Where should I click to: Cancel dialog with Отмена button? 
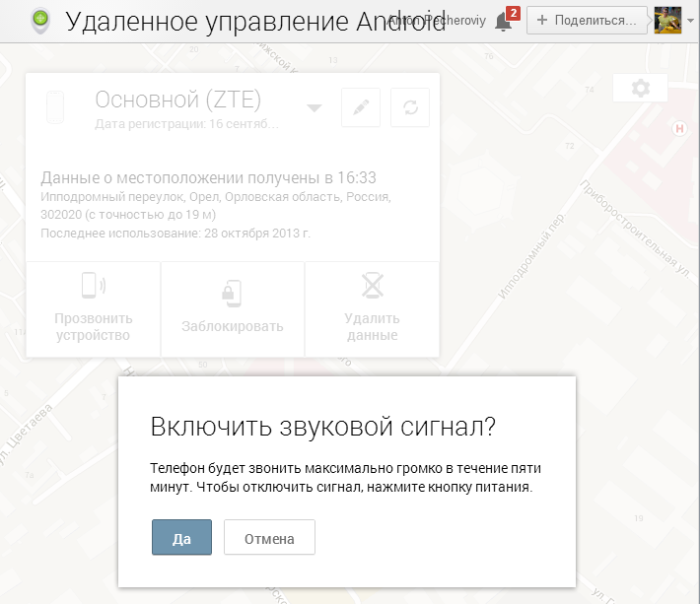pyautogui.click(x=269, y=537)
